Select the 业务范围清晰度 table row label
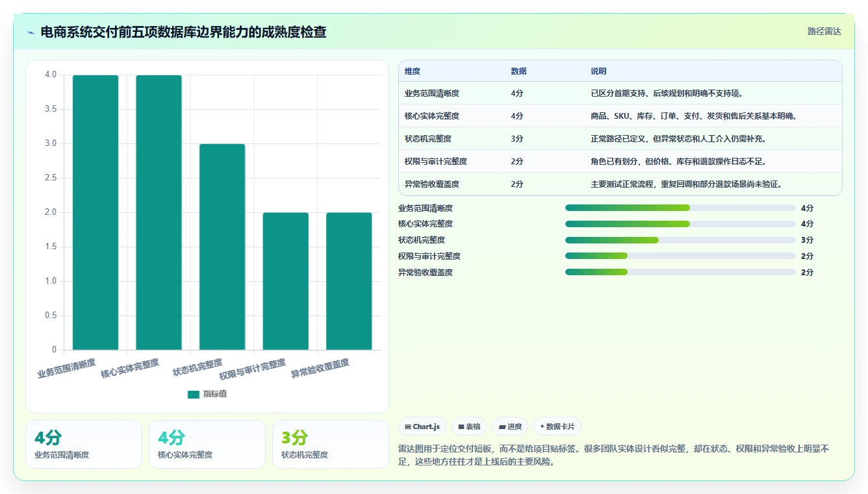Viewport: 868px width, 494px height. point(432,93)
